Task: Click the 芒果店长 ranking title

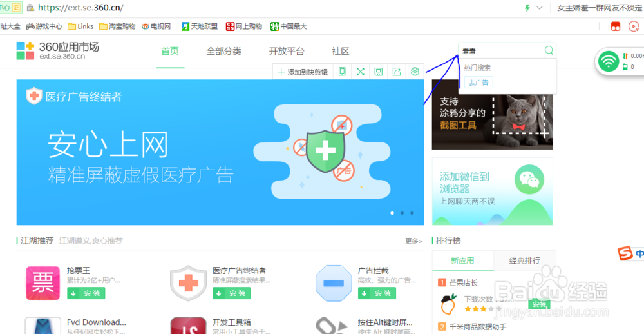Action: click(x=463, y=282)
